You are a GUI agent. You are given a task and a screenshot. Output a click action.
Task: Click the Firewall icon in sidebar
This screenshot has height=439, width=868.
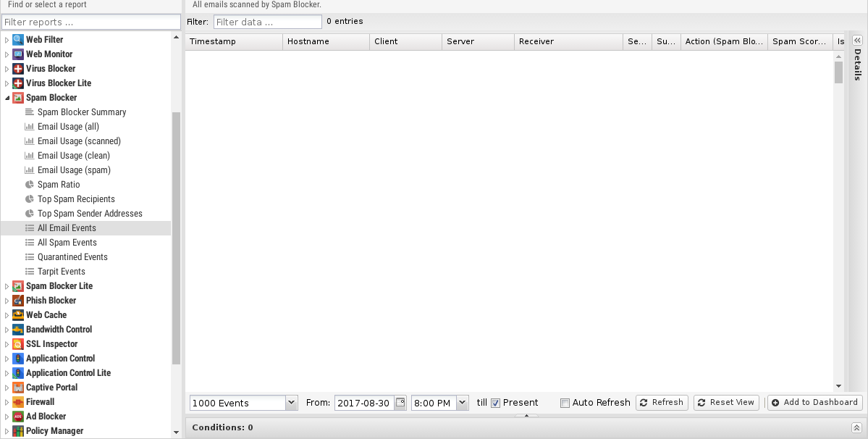(x=18, y=402)
